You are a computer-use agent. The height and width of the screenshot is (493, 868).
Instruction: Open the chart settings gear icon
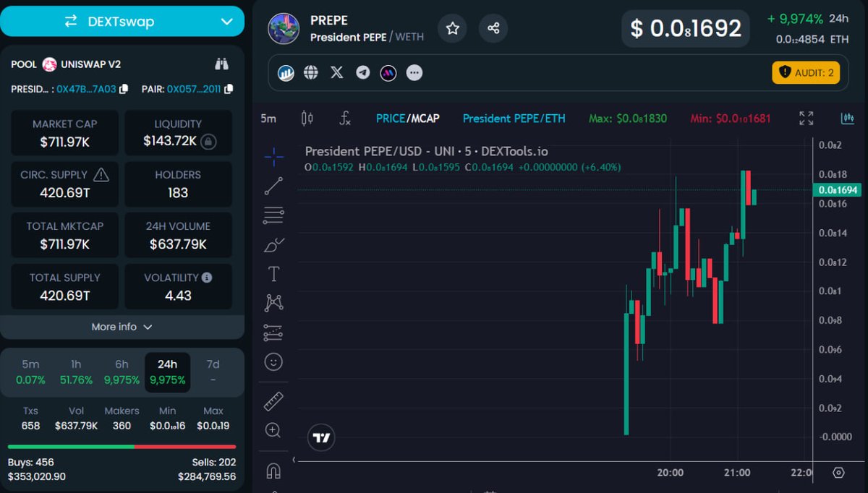pyautogui.click(x=838, y=473)
